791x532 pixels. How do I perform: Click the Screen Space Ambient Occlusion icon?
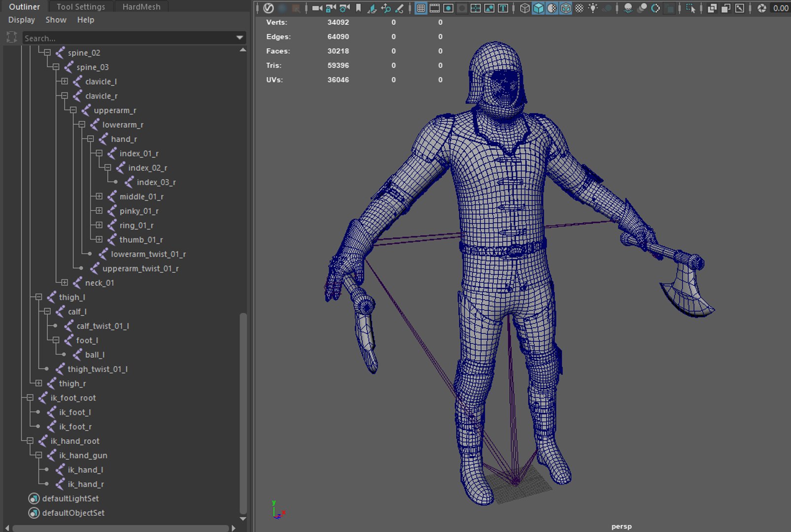coord(628,8)
